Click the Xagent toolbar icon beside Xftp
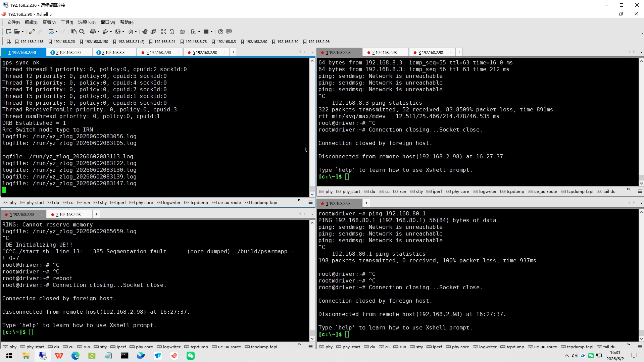The image size is (644, 362). tap(153, 32)
